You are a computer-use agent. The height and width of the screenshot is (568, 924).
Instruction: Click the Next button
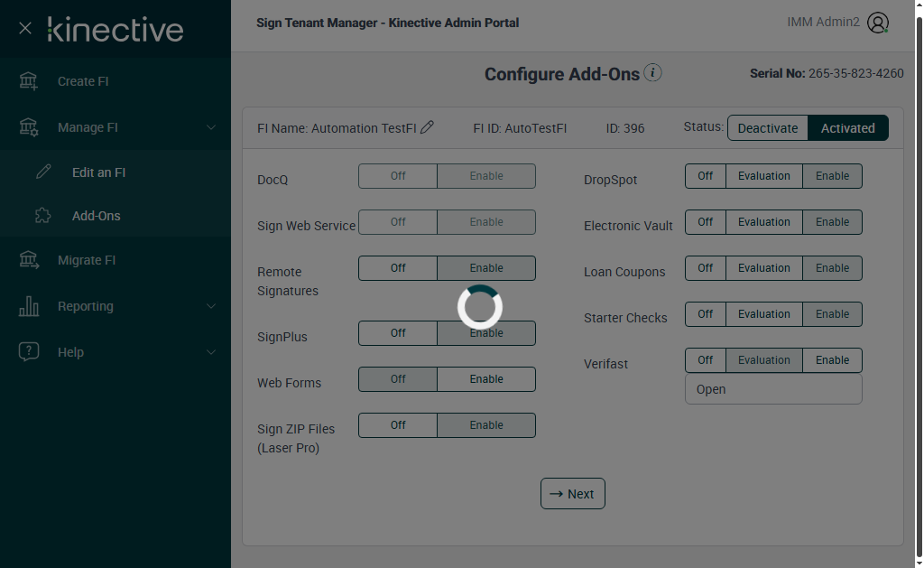click(x=573, y=494)
